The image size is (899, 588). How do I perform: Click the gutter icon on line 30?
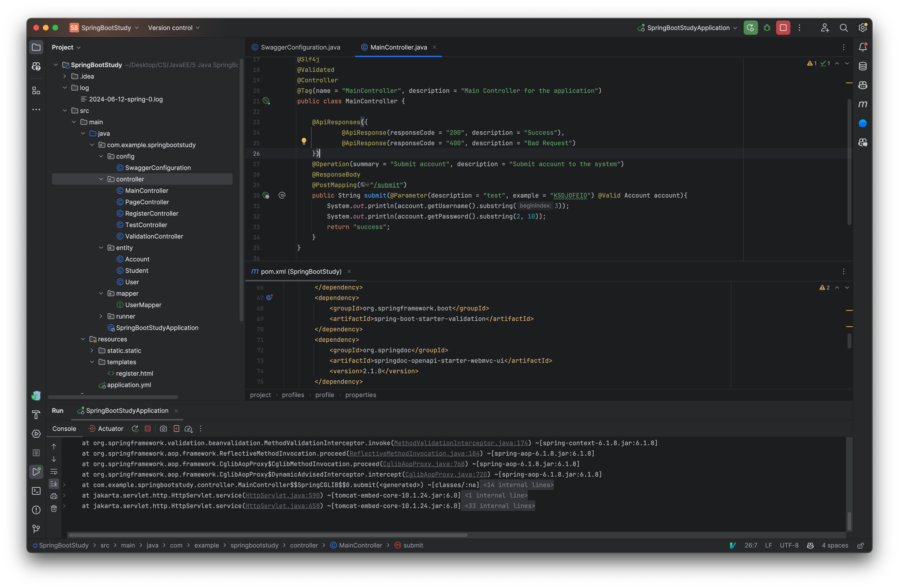[x=266, y=195]
